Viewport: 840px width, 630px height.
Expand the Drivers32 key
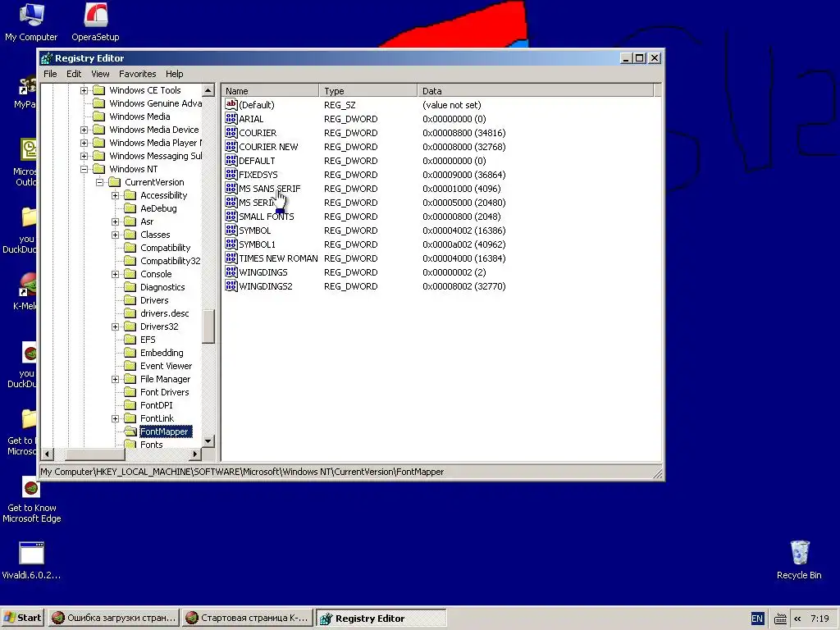point(115,326)
